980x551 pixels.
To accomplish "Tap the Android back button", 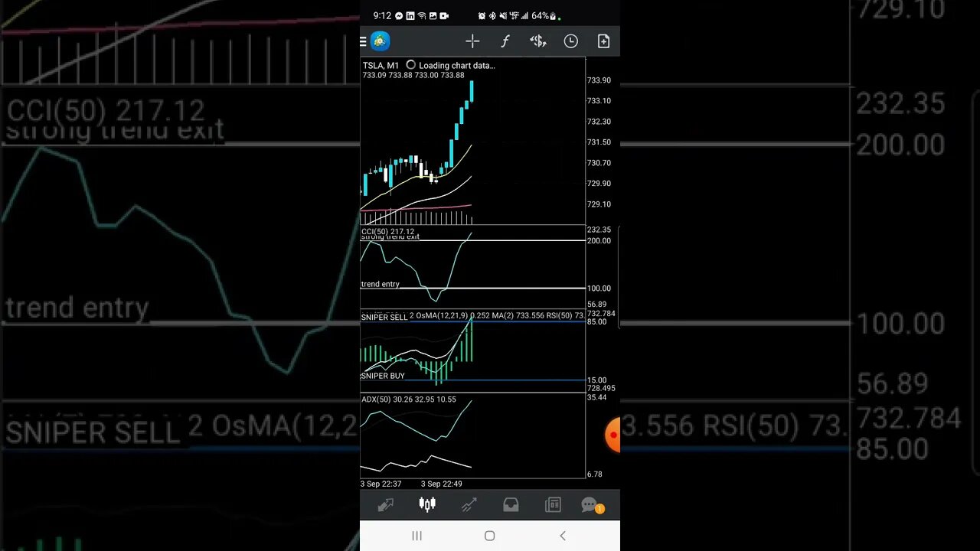I will click(x=563, y=536).
